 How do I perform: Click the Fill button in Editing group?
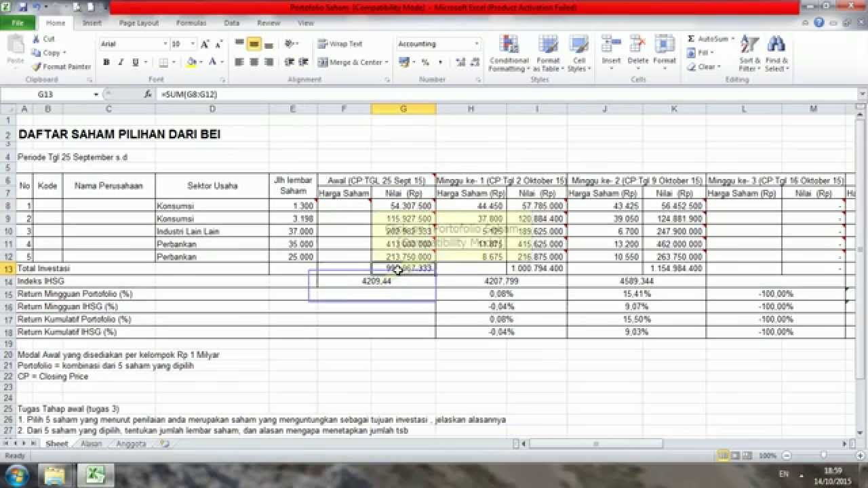click(702, 53)
